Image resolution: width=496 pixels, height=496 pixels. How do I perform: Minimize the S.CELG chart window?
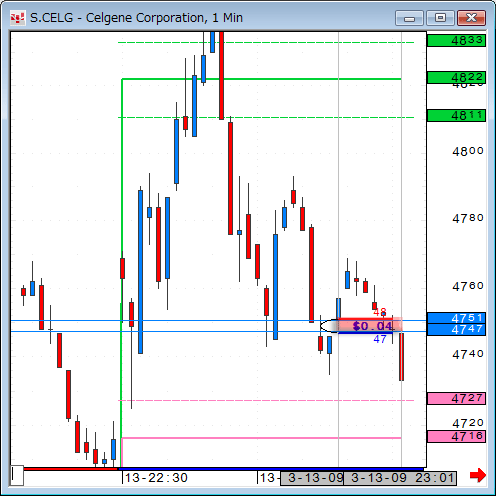(x=409, y=18)
